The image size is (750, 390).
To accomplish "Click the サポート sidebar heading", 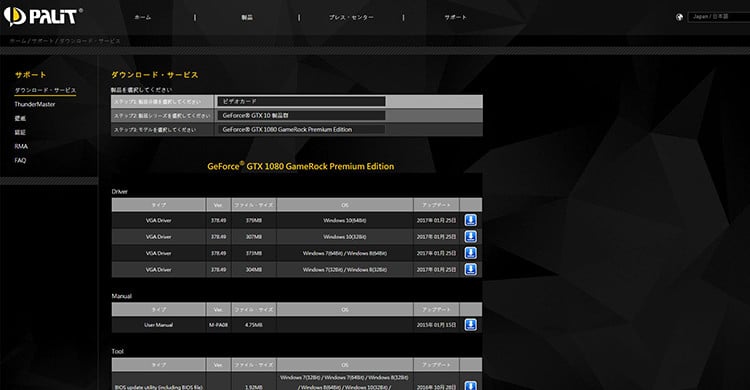I will click(30, 75).
